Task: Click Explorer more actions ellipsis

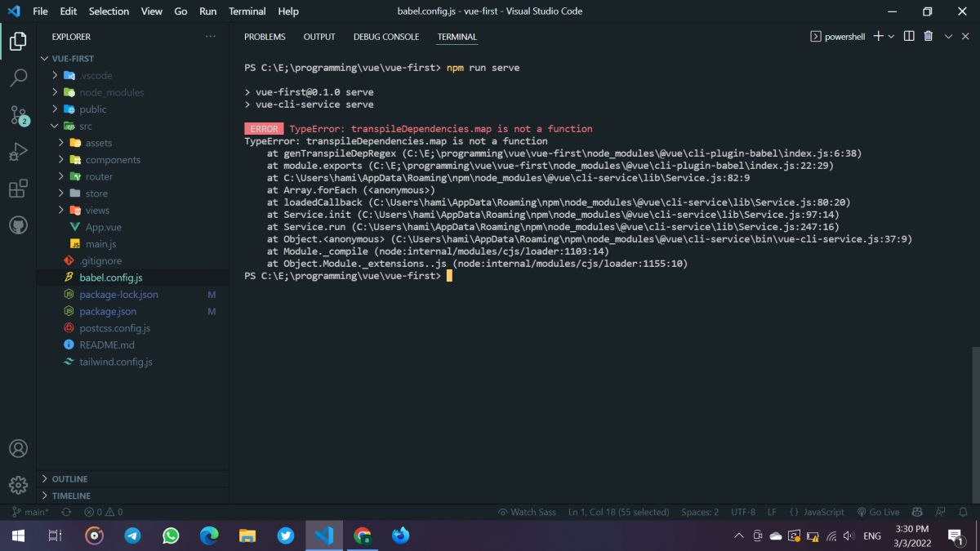Action: [x=211, y=37]
